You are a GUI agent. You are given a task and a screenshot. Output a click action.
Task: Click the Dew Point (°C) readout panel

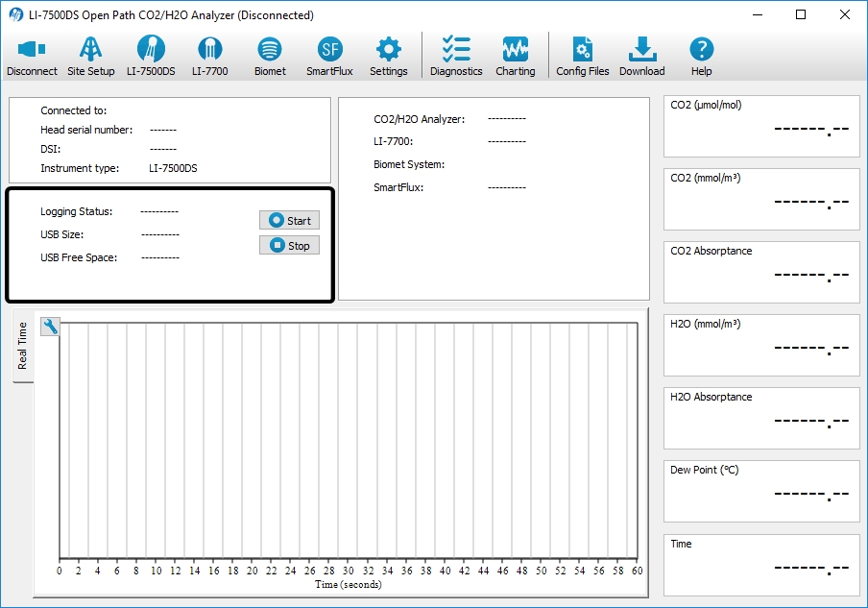pos(761,491)
